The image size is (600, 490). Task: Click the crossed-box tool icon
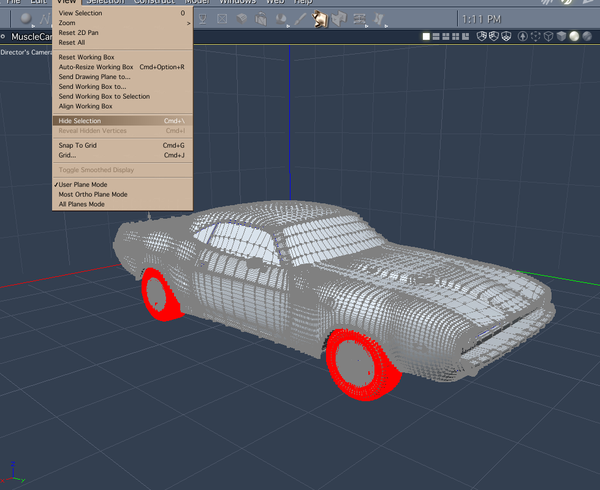tap(222, 19)
